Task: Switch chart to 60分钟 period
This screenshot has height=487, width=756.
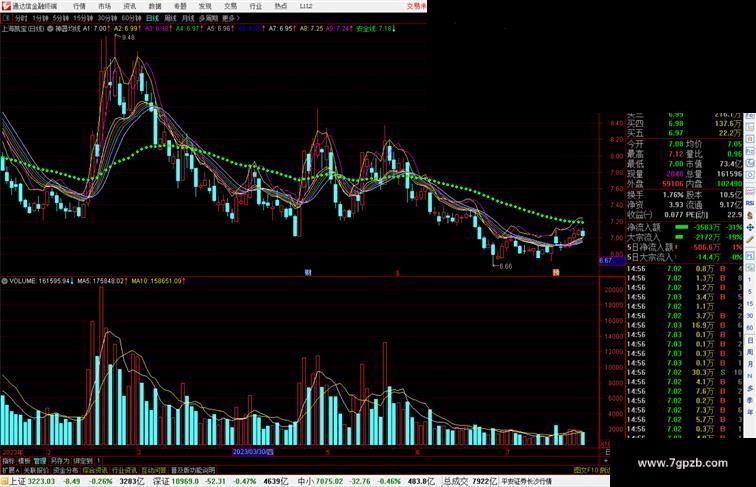Action: pyautogui.click(x=131, y=18)
